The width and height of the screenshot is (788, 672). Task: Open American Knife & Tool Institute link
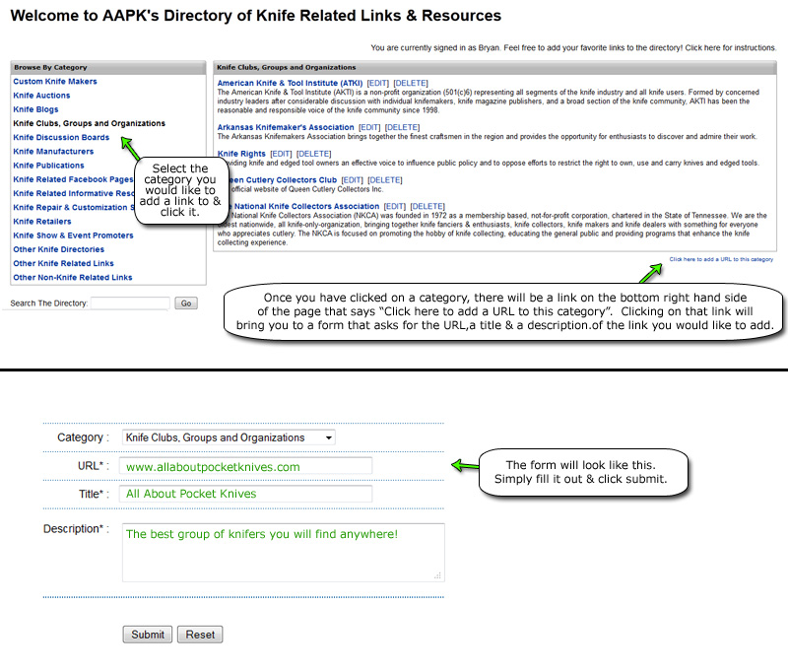point(290,84)
